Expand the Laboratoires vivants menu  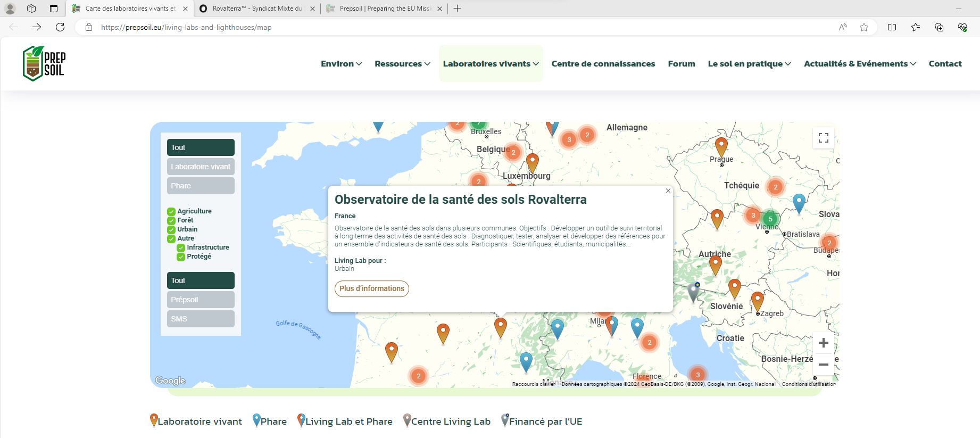491,63
